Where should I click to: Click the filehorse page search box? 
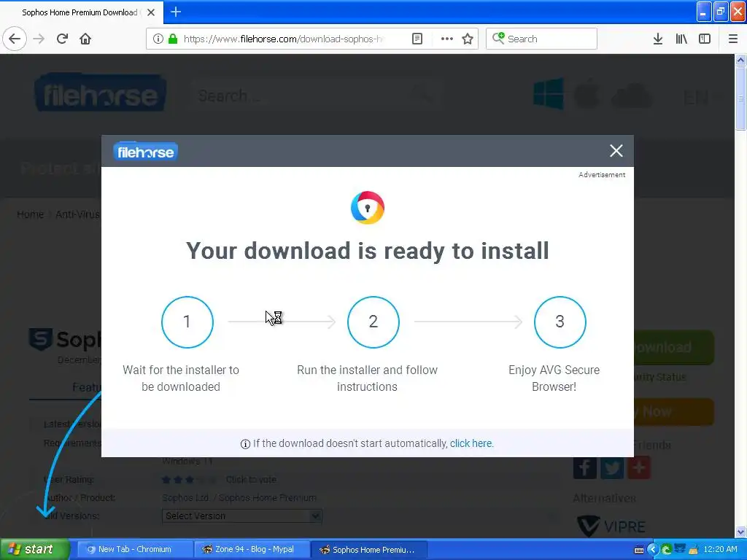317,96
